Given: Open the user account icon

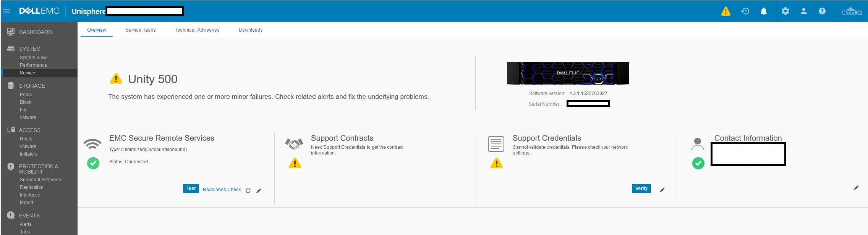Looking at the screenshot, I should point(803,11).
